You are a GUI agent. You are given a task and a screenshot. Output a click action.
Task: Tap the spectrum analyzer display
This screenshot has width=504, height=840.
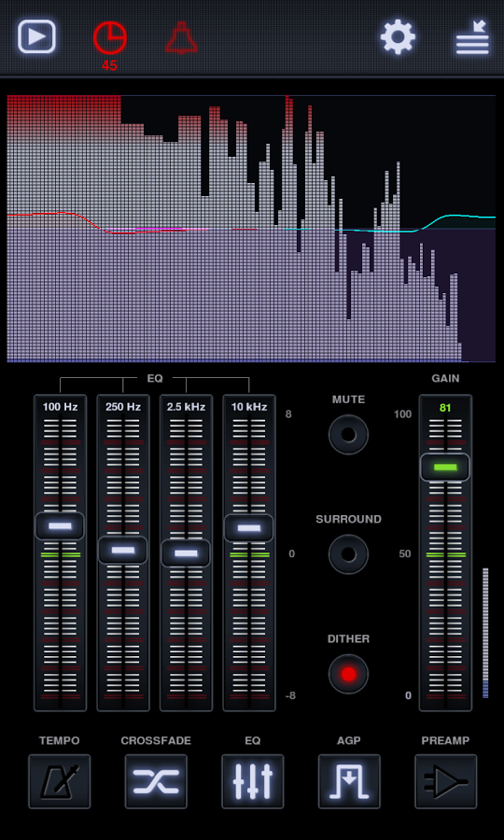coord(251,229)
